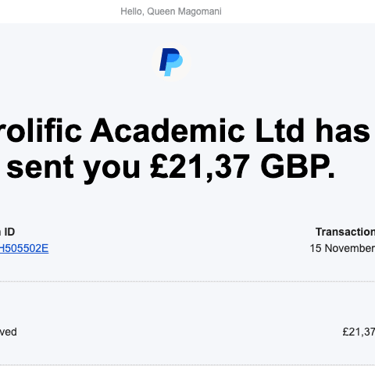Viewport: 375px width, 366px height.
Task: Click the 'sent you' headline words
Action: [x=73, y=168]
